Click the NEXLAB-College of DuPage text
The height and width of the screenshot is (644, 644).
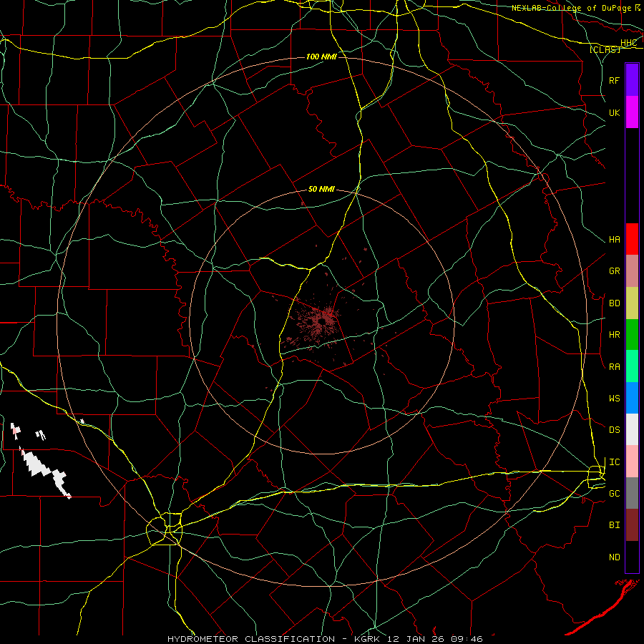click(571, 8)
